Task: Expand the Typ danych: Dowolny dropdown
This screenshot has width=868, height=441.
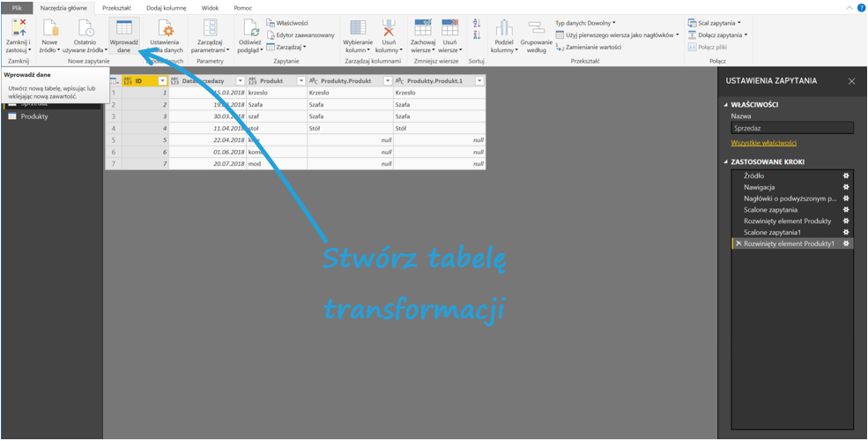Action: (586, 23)
